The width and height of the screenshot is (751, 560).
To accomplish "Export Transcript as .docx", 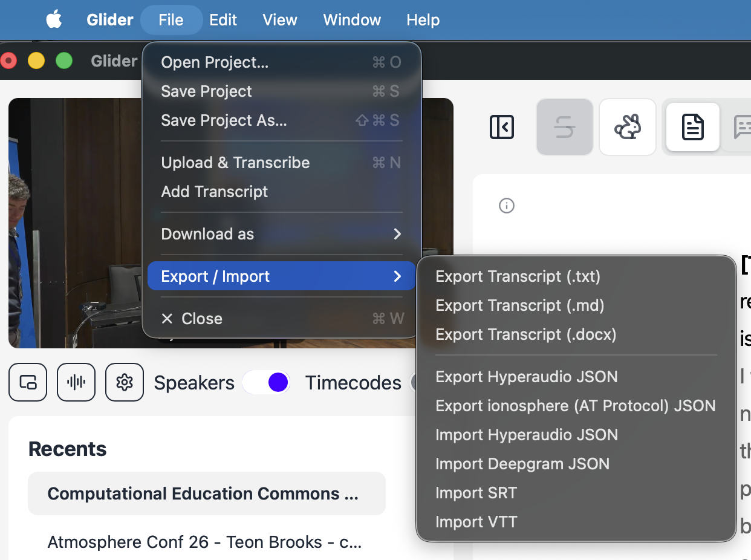I will pos(576,334).
